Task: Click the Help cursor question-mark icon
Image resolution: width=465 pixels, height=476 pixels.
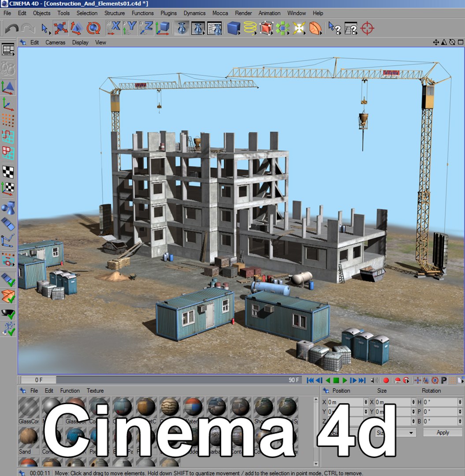Action: (x=335, y=28)
